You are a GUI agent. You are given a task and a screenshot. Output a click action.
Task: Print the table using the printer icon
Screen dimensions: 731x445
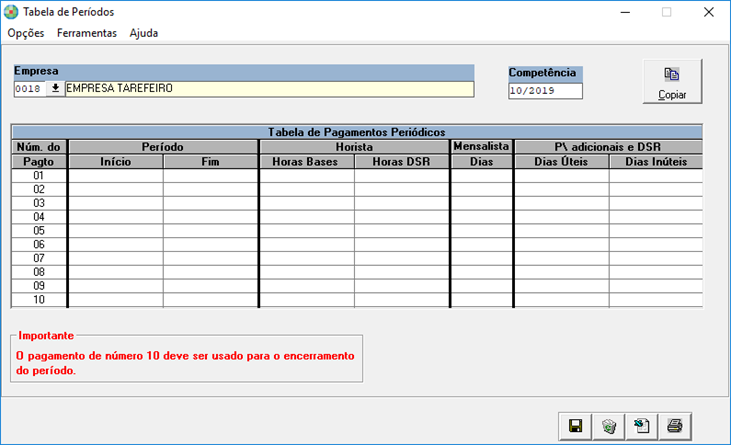675,426
